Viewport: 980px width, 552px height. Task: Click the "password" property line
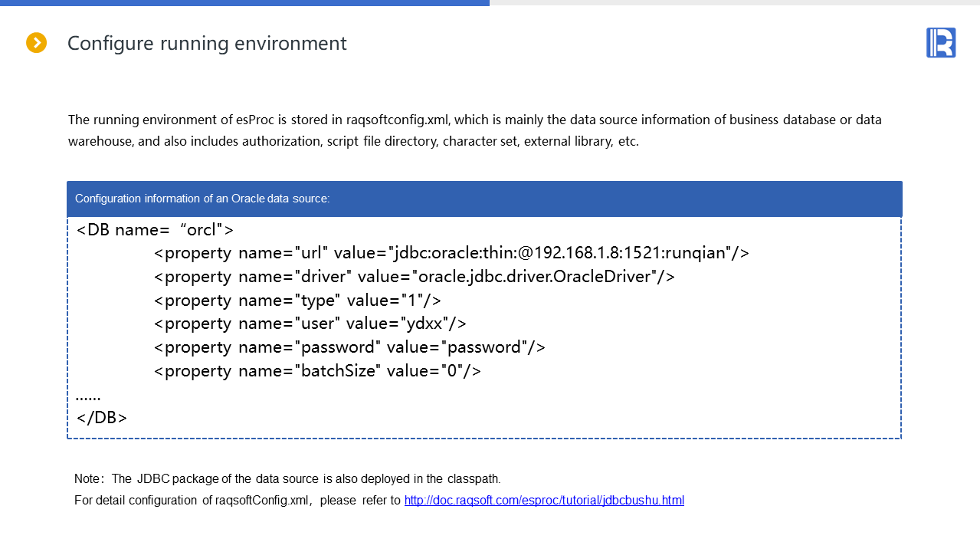349,347
